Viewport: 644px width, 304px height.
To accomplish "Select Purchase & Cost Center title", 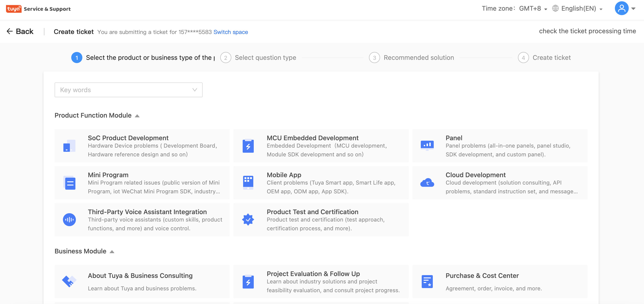I will pyautogui.click(x=482, y=276).
